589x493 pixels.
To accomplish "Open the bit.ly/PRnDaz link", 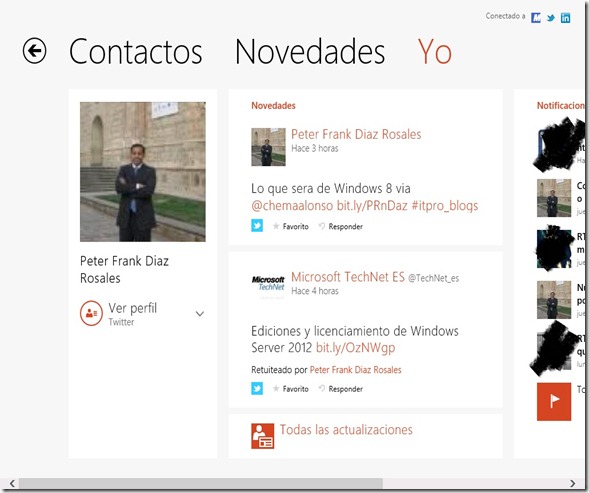I will (372, 206).
